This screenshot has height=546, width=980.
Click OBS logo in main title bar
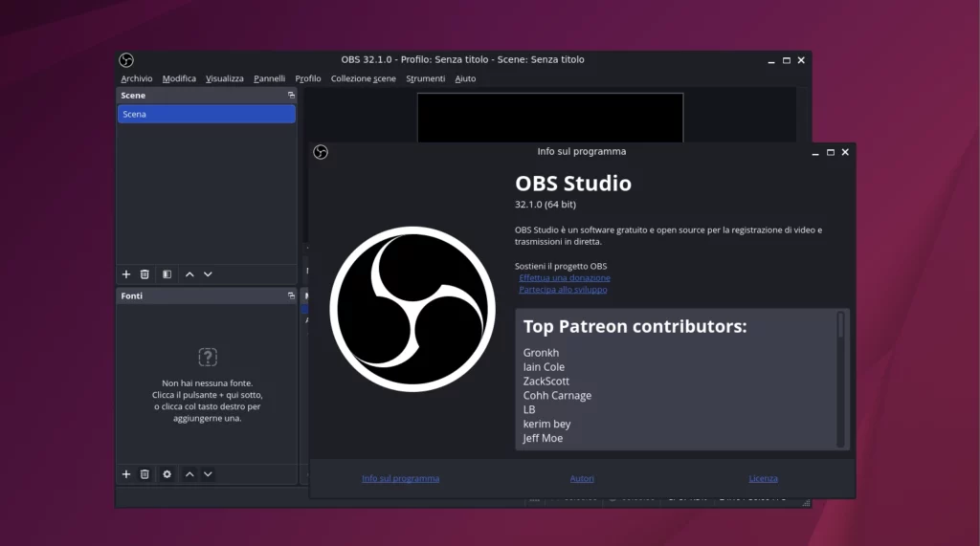[126, 60]
